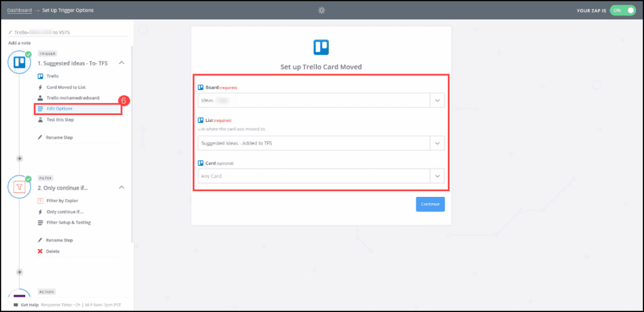Click the Get Help chat icon

click(16, 304)
